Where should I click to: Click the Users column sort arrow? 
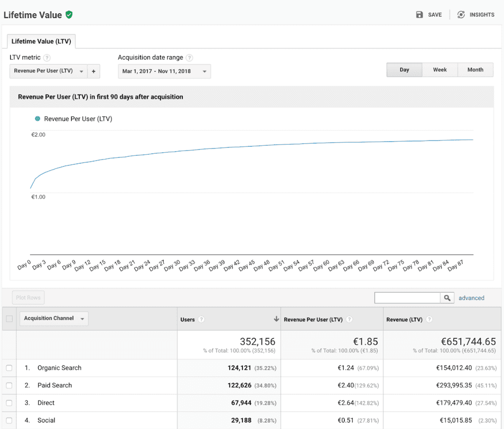276,319
